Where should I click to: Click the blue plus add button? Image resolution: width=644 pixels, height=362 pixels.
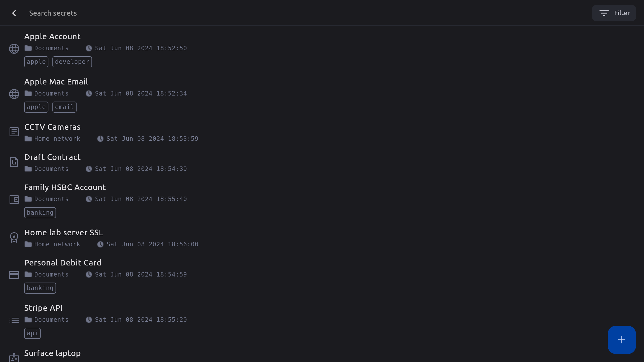pos(622,340)
